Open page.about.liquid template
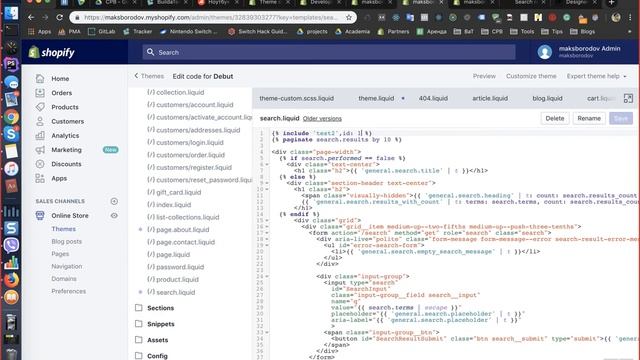Image resolution: width=640 pixels, height=360 pixels. pos(178,230)
